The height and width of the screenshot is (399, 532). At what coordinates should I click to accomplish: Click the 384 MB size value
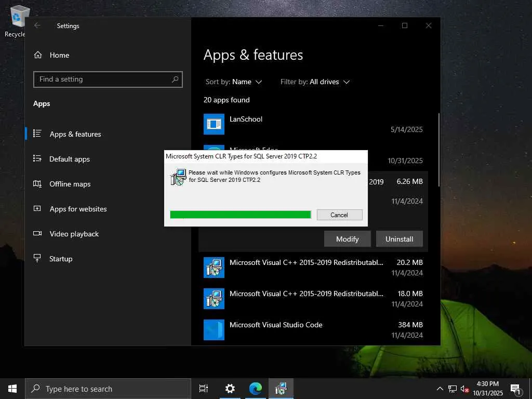coord(410,325)
